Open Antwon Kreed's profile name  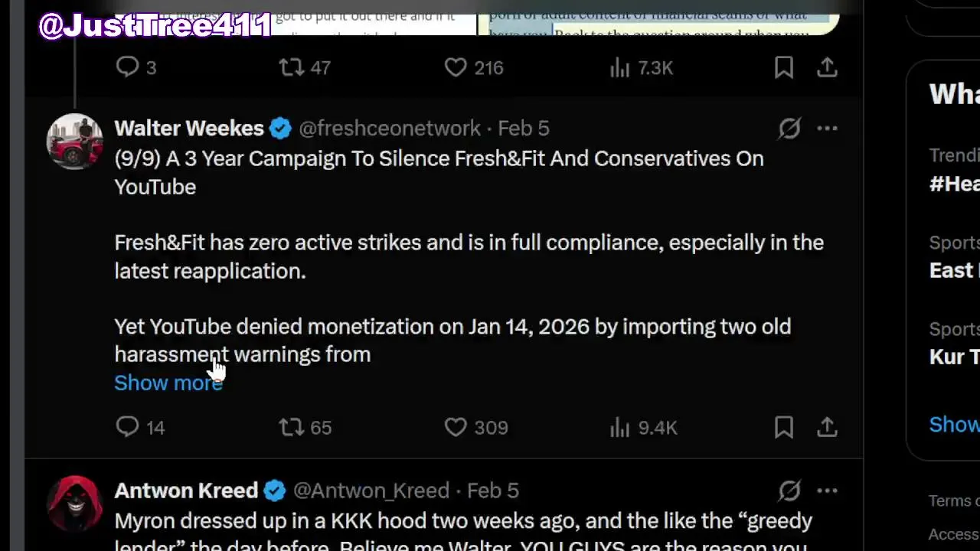[x=186, y=490]
